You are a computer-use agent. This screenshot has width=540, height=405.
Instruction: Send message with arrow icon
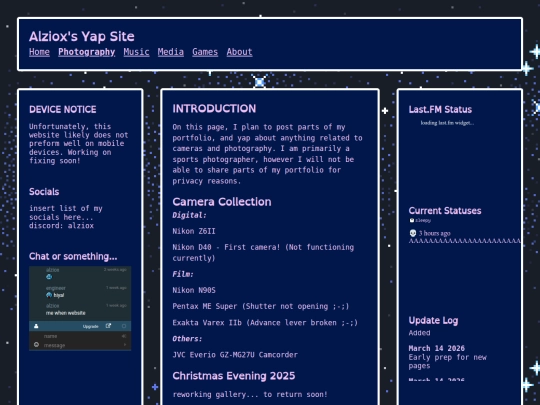(125, 345)
